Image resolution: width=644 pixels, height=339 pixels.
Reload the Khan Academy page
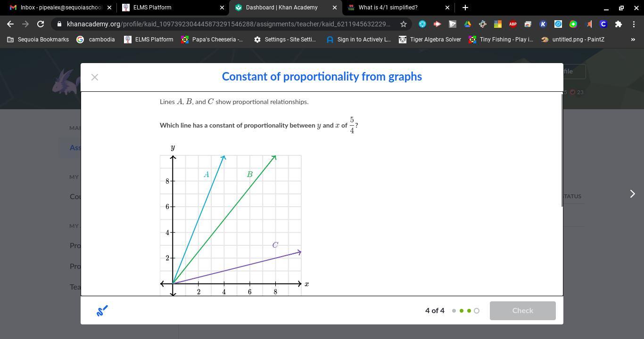[x=41, y=24]
